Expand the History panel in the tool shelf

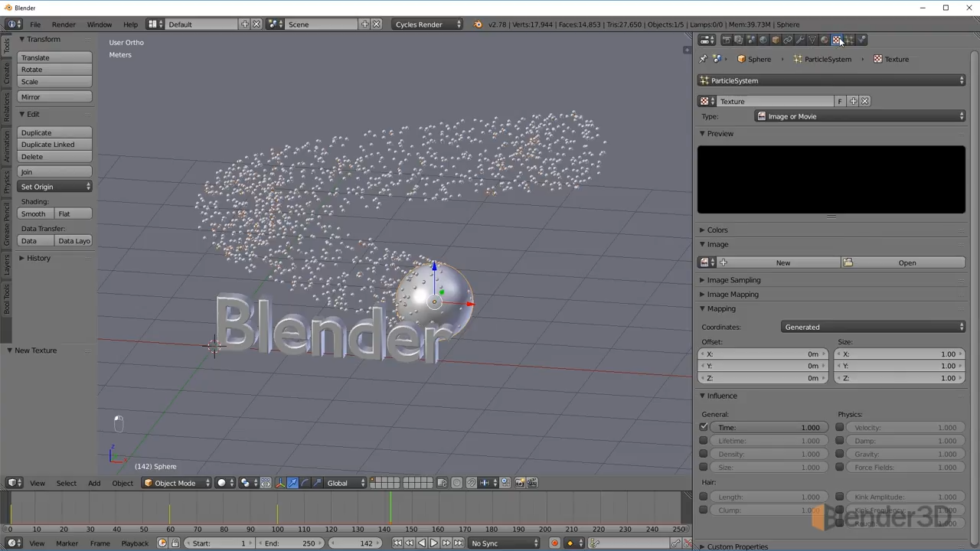coord(38,258)
